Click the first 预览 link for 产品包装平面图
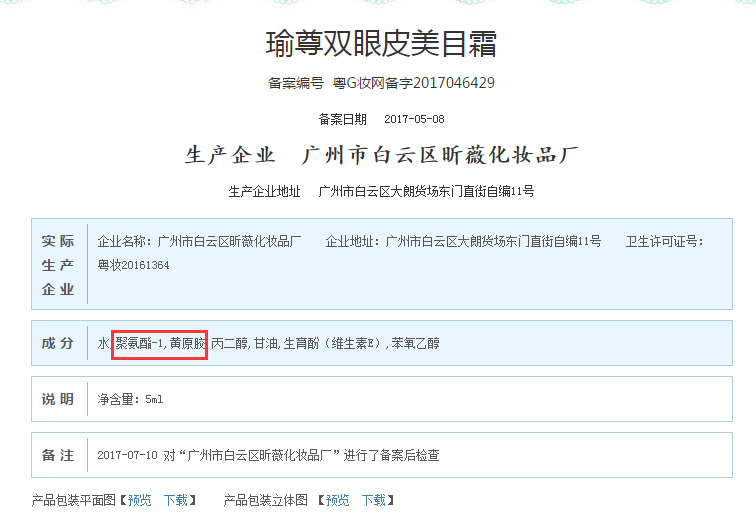This screenshot has width=756, height=522. tap(139, 500)
